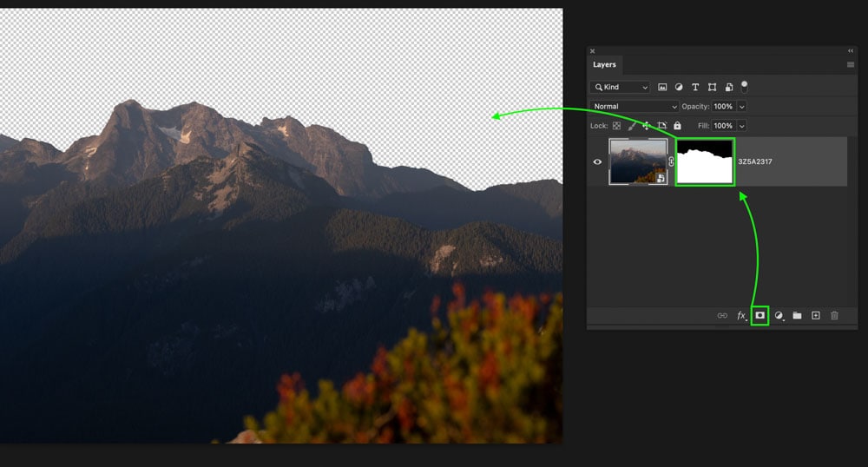Viewport: 868px width, 467px height.
Task: Switch to the Layers tab
Action: (x=604, y=65)
